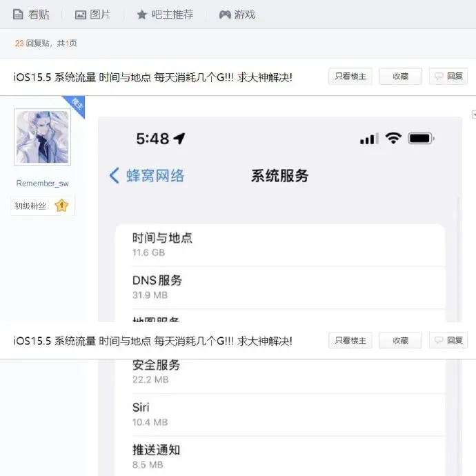The height and width of the screenshot is (476, 476).
Task: Open the 看贴 document icon tab
Action: (18, 14)
